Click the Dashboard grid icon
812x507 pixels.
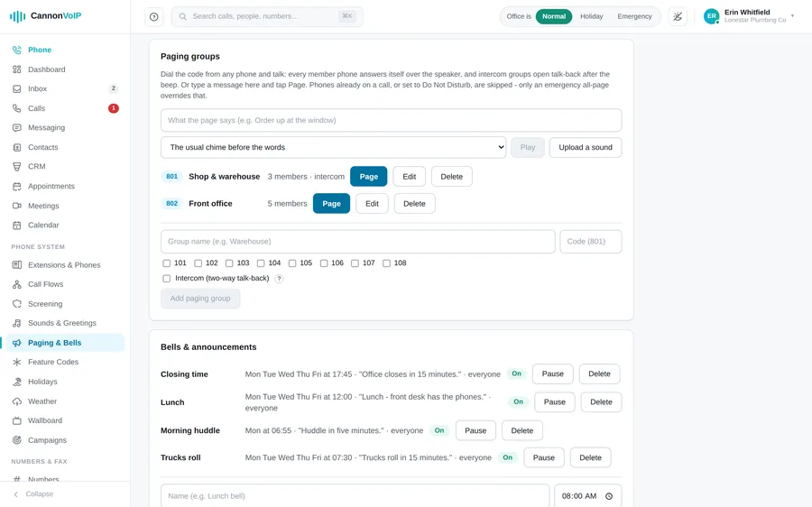point(17,69)
